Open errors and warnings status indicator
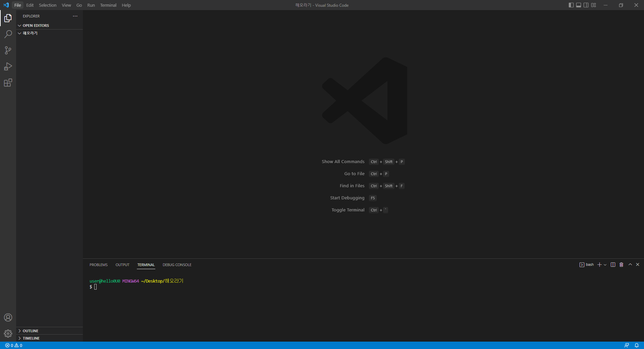644x349 pixels. click(x=14, y=345)
